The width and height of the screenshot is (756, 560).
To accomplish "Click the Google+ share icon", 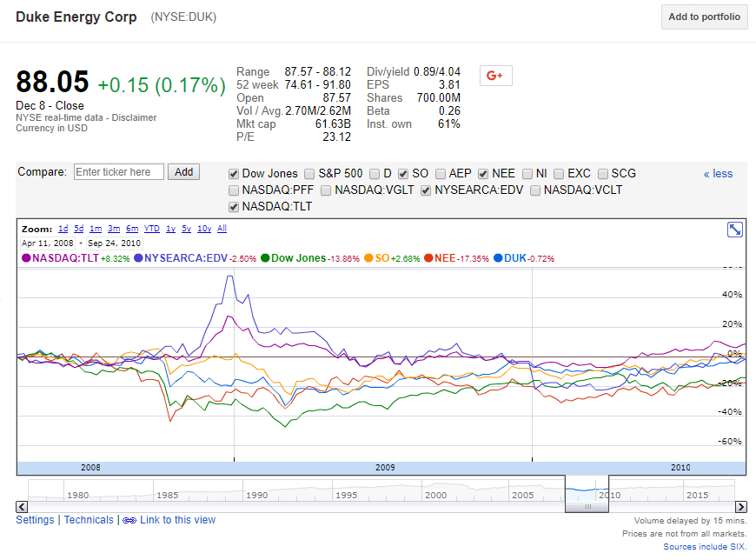I will (495, 76).
